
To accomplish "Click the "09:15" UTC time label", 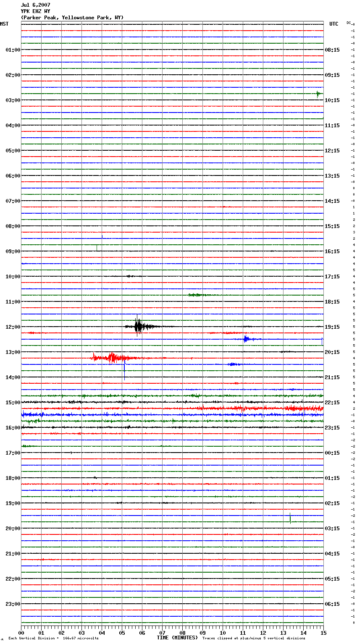I will [332, 75].
